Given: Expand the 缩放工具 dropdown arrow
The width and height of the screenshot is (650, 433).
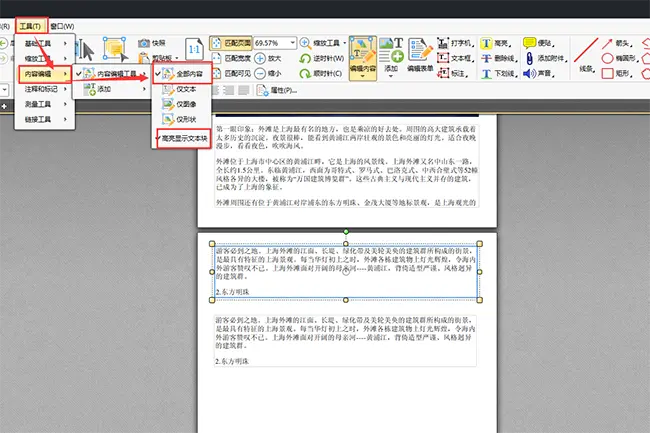Looking at the screenshot, I should tap(344, 43).
